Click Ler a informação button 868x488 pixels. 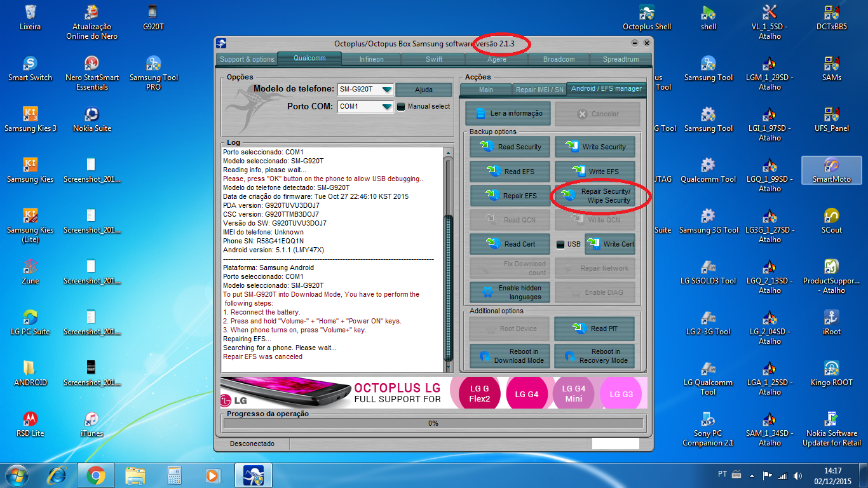point(508,114)
